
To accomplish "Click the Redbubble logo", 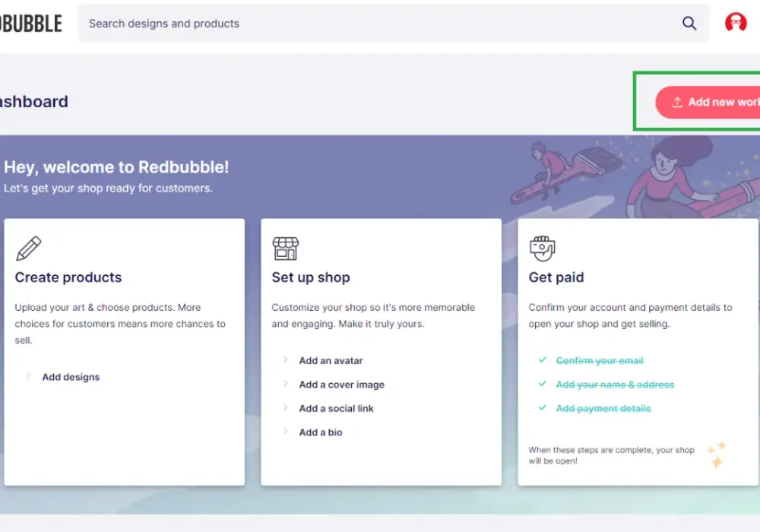I will pyautogui.click(x=31, y=24).
